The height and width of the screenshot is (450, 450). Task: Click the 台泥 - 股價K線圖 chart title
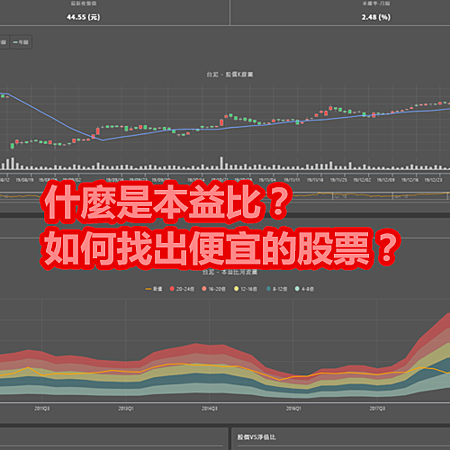tap(230, 75)
